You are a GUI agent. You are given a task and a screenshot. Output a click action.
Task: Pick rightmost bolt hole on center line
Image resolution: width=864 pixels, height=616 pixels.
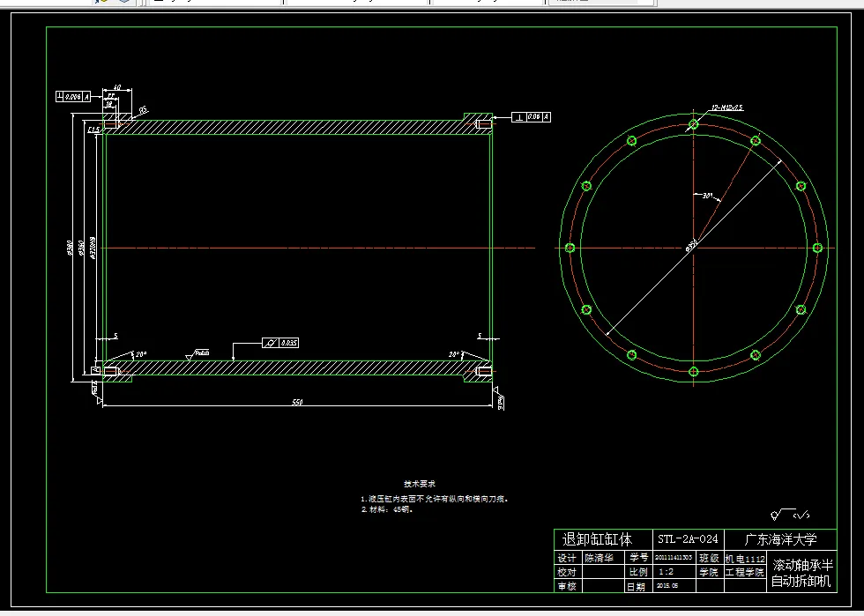tap(817, 248)
